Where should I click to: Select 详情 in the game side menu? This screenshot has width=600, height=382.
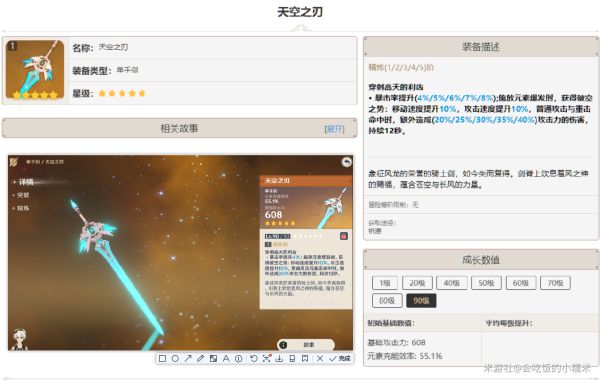(26, 182)
